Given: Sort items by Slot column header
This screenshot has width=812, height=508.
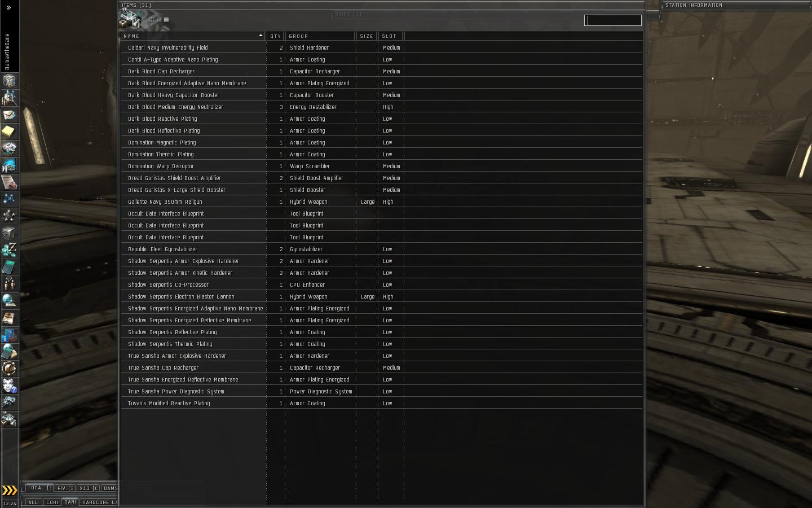Looking at the screenshot, I should pos(391,36).
